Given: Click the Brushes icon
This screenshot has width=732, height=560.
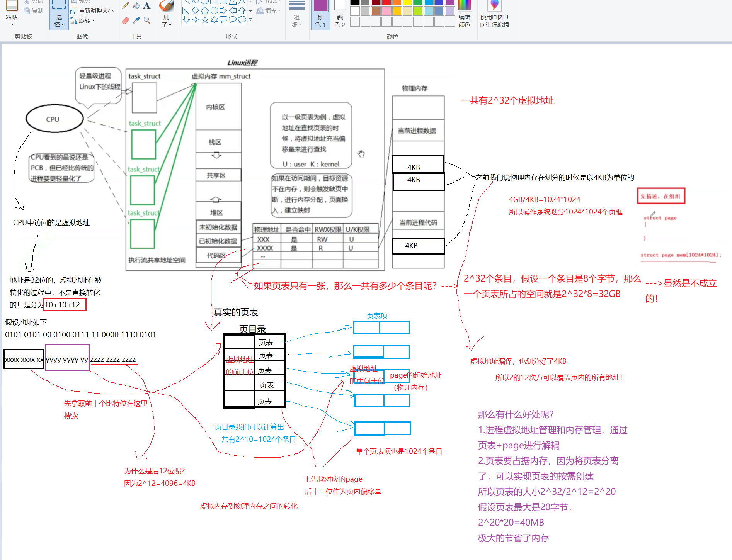Looking at the screenshot, I should [167, 5].
